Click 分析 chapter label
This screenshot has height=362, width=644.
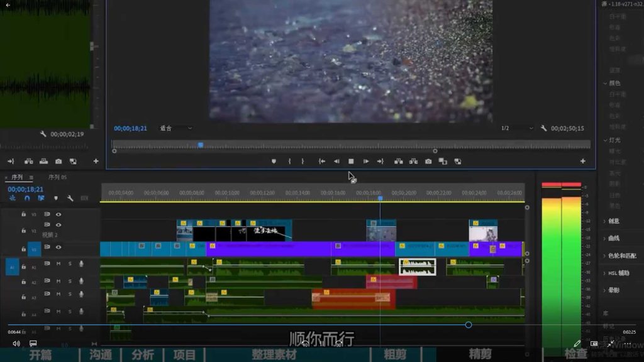pos(143,354)
